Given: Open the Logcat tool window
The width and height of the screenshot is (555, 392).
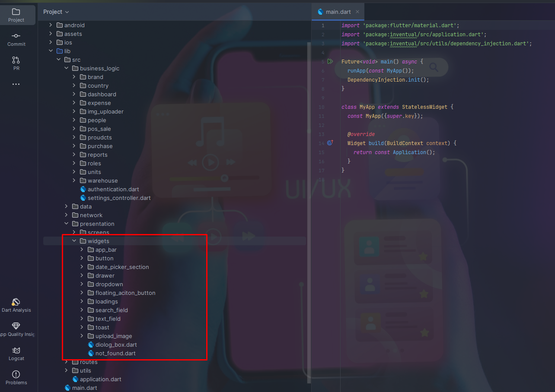Looking at the screenshot, I should point(16,353).
